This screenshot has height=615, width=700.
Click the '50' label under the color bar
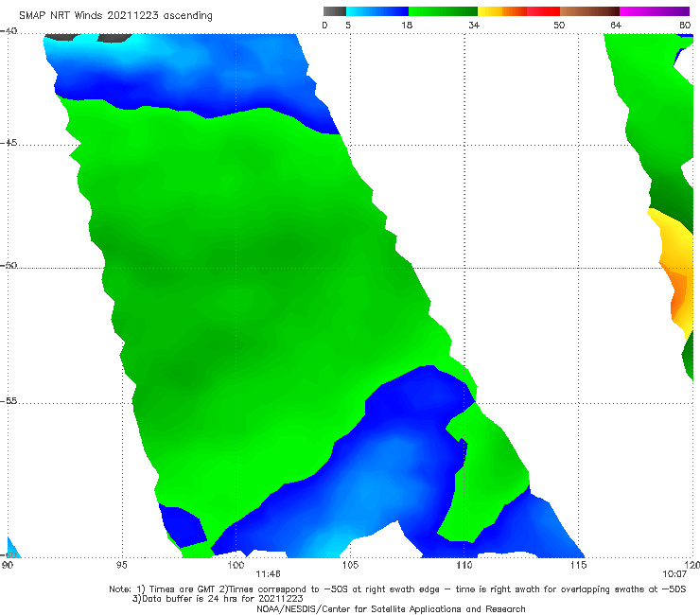pyautogui.click(x=559, y=26)
